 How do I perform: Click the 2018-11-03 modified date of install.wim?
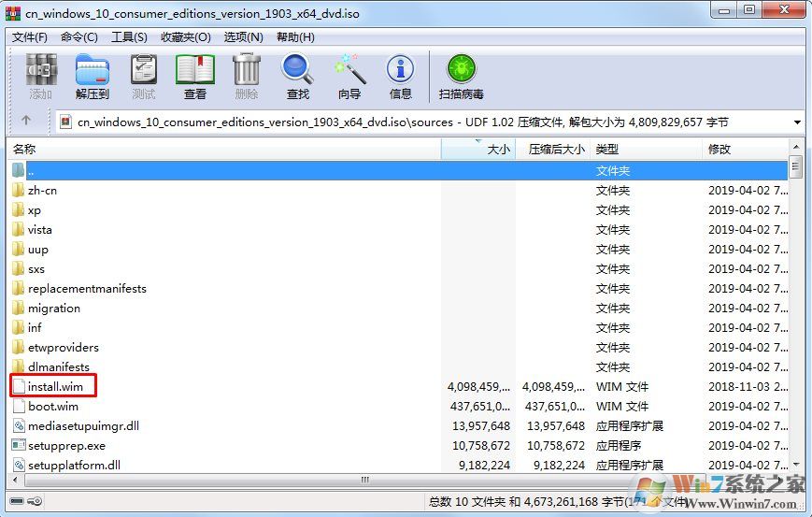[x=748, y=386]
